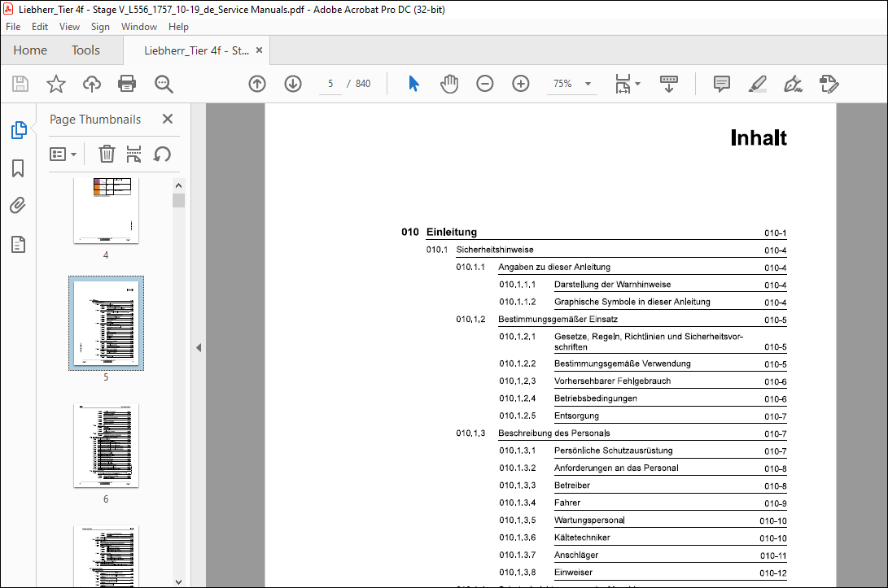Click 'Wartungspersonal' contents line

(589, 520)
